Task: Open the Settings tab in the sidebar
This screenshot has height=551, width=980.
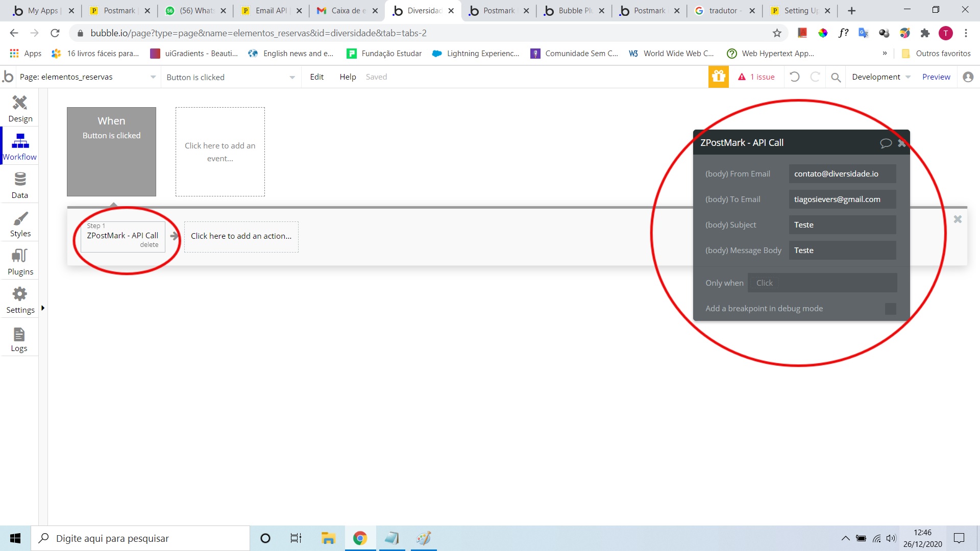Action: (20, 300)
